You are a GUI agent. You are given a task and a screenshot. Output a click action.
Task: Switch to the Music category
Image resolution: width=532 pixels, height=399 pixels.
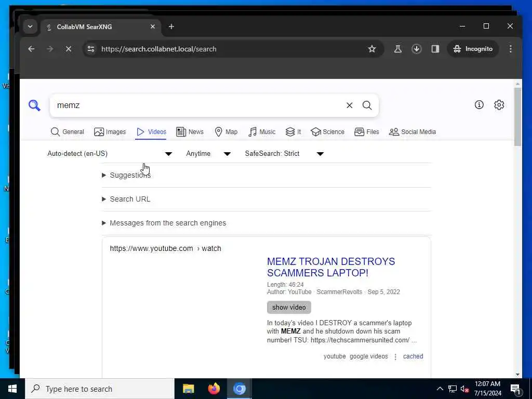[x=262, y=131]
